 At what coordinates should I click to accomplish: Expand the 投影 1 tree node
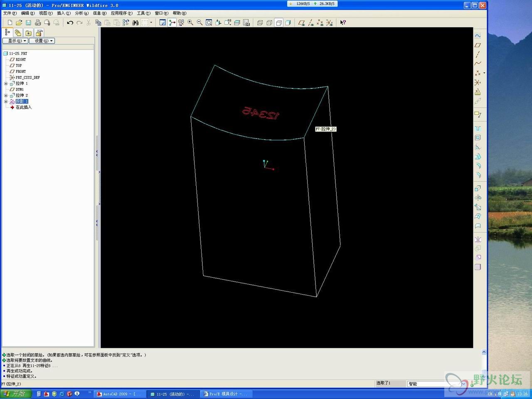[x=6, y=101]
